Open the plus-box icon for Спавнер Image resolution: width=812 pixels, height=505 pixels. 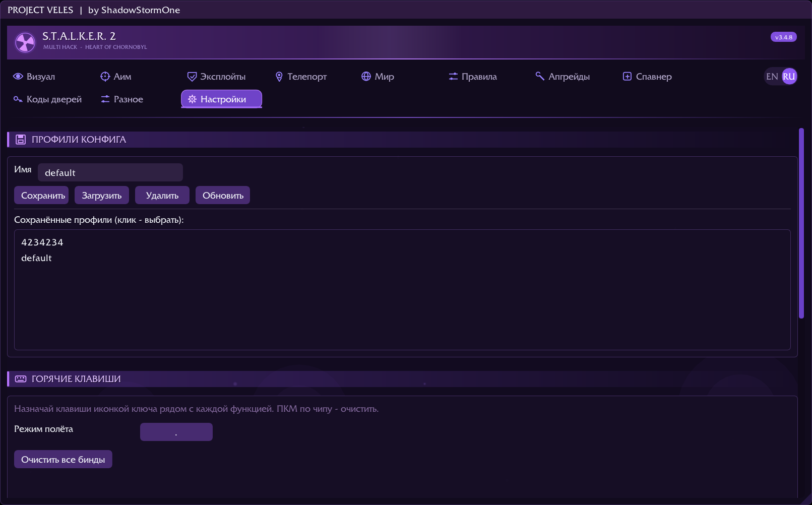pyautogui.click(x=627, y=77)
